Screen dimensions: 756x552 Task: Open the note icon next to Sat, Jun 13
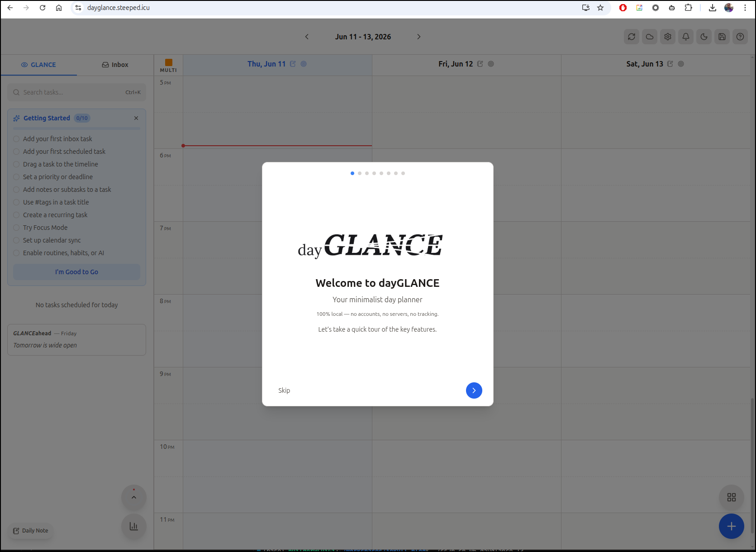pyautogui.click(x=670, y=64)
